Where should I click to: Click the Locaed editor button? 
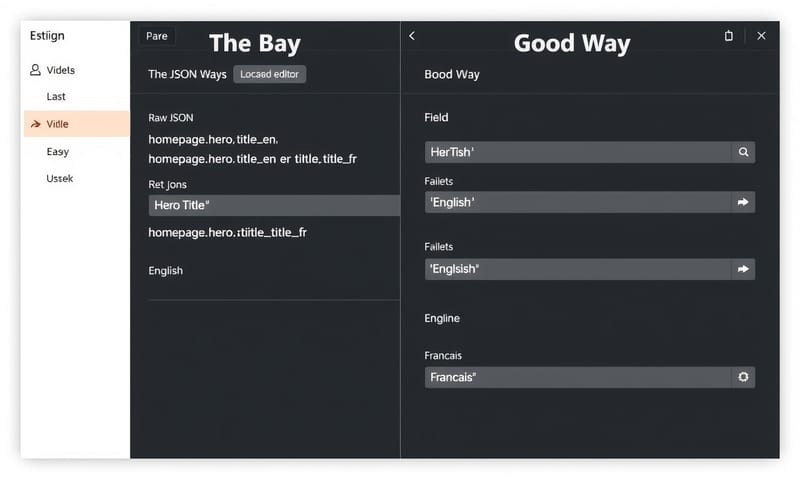[270, 74]
